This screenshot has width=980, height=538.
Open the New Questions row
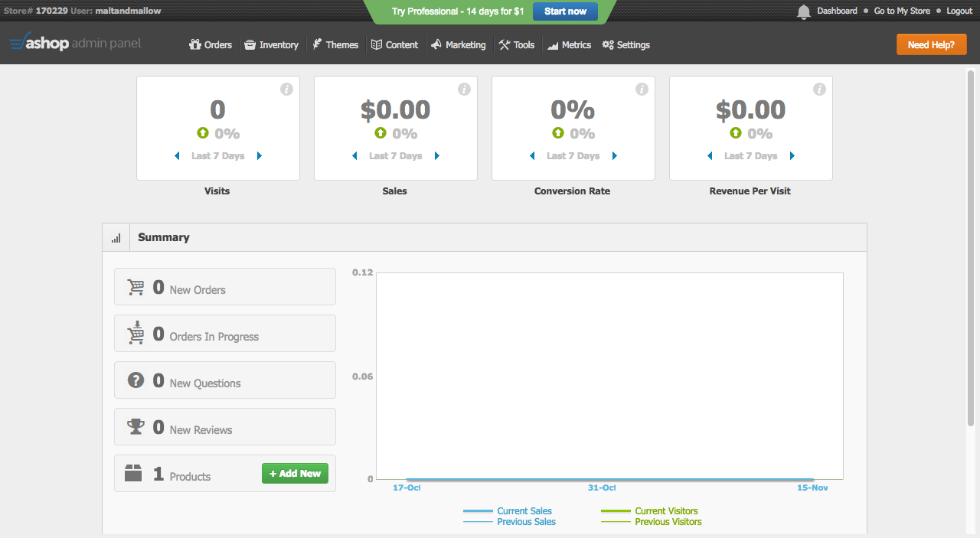[x=225, y=380]
